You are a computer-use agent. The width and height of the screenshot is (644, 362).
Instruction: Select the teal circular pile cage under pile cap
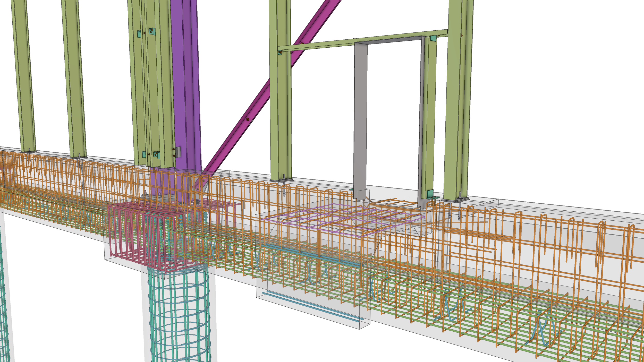click(180, 314)
